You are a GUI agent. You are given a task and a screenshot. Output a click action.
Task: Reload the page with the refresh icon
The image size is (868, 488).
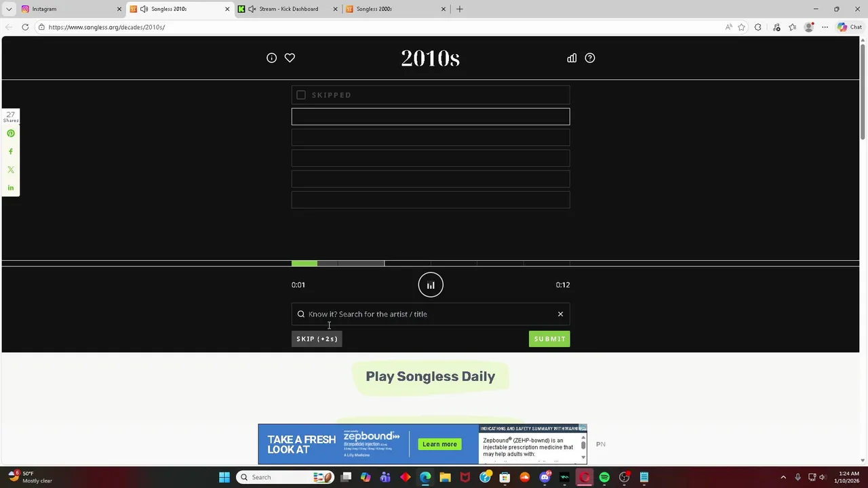[25, 27]
